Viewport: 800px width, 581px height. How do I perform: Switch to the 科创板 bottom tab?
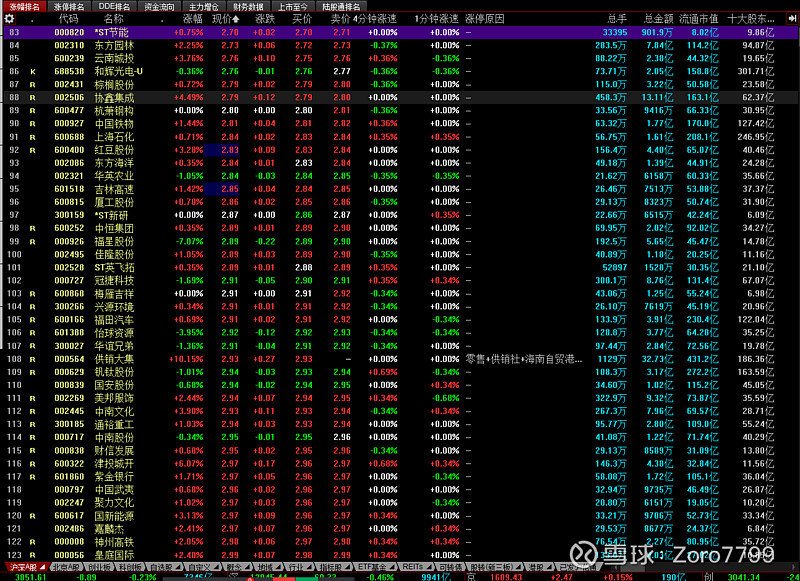pyautogui.click(x=129, y=567)
